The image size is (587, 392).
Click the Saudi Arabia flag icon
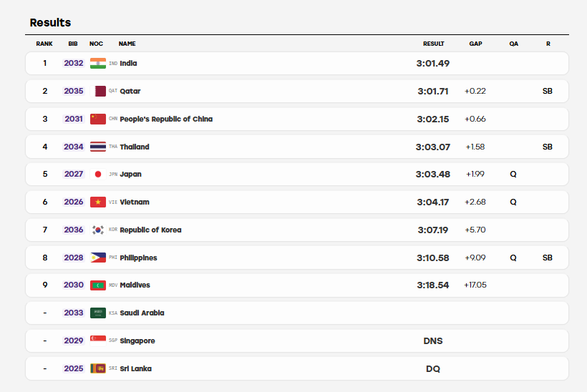97,313
